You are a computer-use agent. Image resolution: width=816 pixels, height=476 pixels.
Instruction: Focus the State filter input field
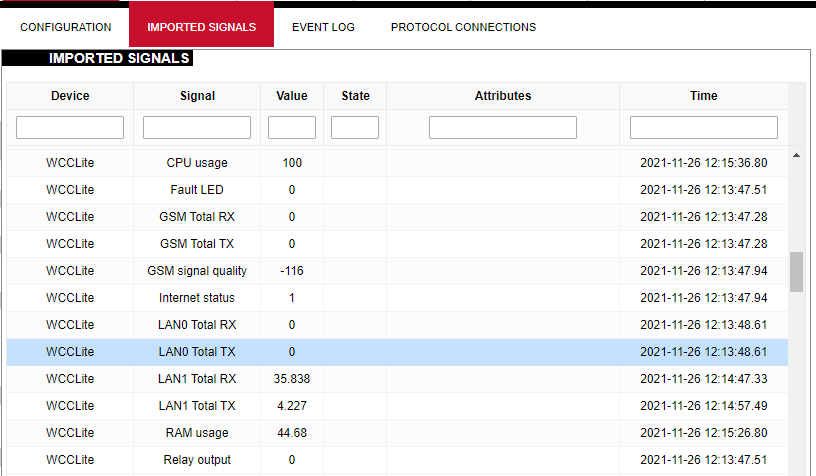pos(355,127)
